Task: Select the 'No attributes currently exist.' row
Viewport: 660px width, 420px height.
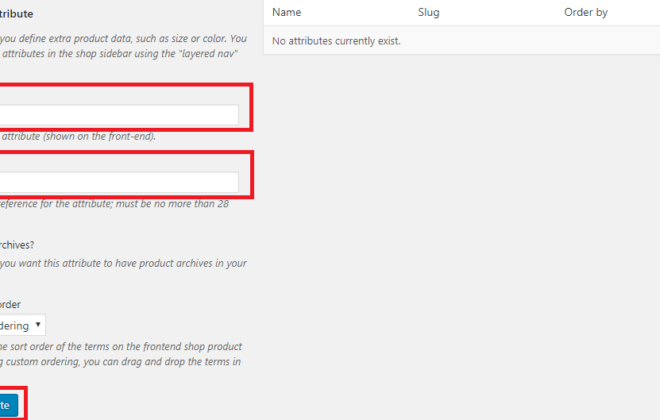Action: point(462,41)
